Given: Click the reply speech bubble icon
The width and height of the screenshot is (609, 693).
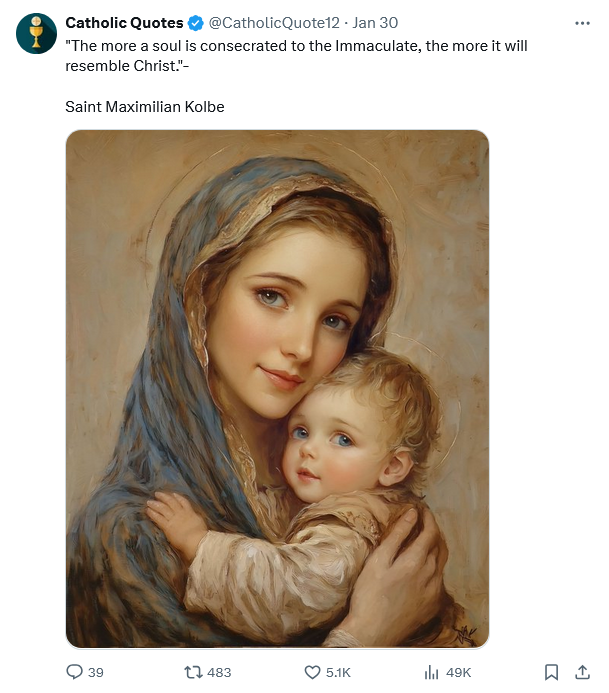Looking at the screenshot, I should tap(74, 672).
